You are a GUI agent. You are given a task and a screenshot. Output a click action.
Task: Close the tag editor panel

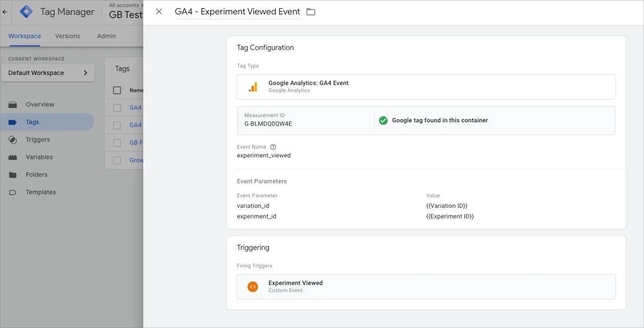point(159,12)
